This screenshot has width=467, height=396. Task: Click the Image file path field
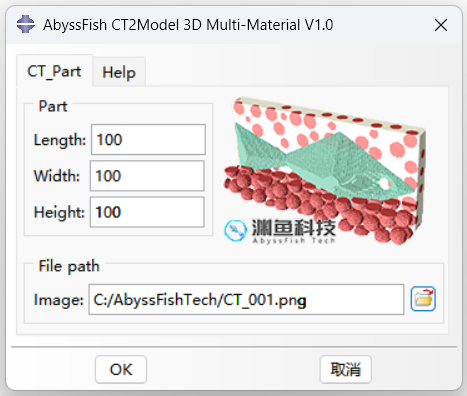246,299
